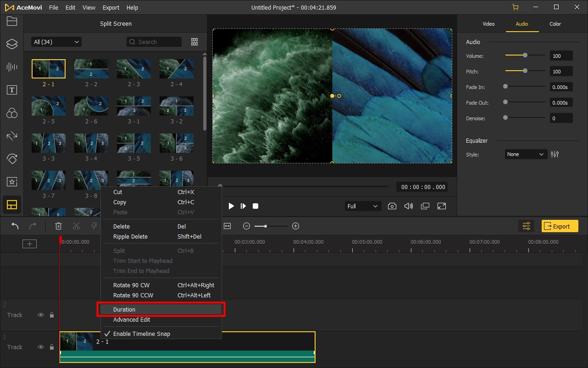Click the undo arrow in timeline toolbar
Viewport: 588px width, 368px height.
pos(15,226)
